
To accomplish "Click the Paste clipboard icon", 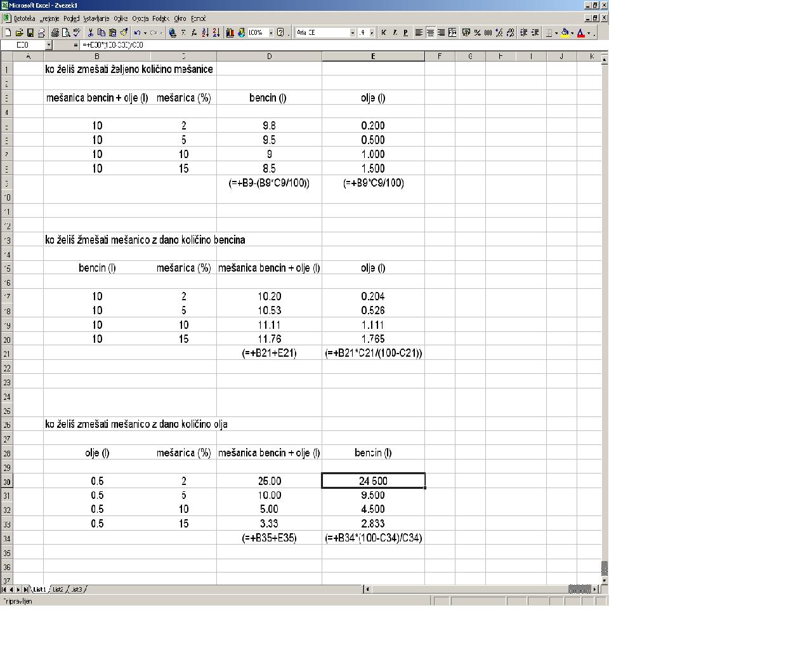I will coord(112,32).
